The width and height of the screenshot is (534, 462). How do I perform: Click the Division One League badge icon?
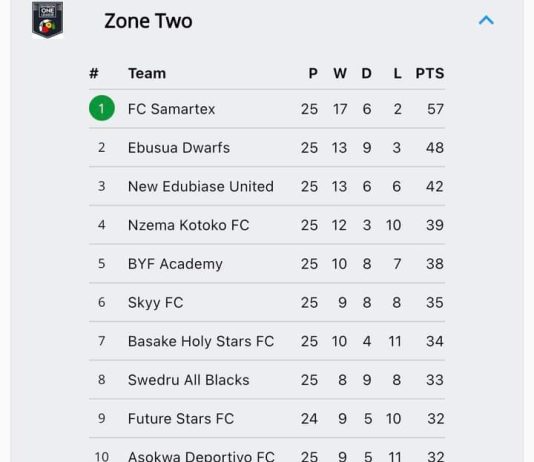47,20
